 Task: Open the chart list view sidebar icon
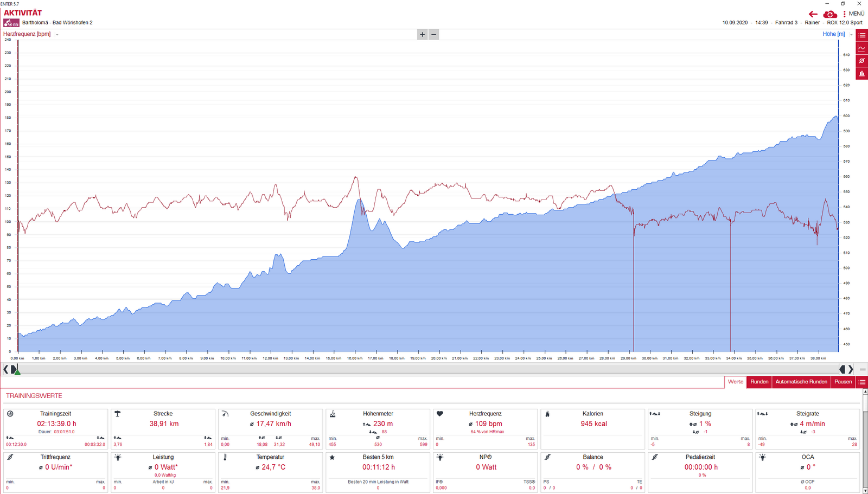point(861,35)
